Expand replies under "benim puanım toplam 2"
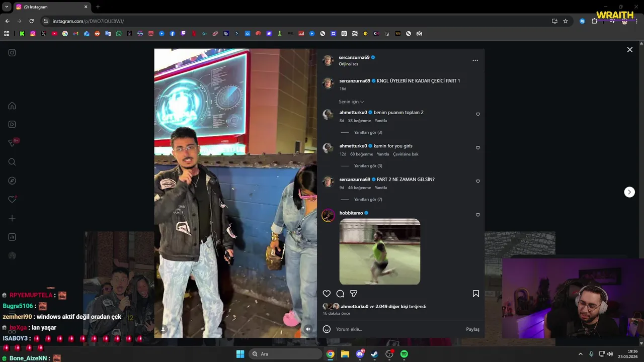The width and height of the screenshot is (644, 362). pos(368,132)
